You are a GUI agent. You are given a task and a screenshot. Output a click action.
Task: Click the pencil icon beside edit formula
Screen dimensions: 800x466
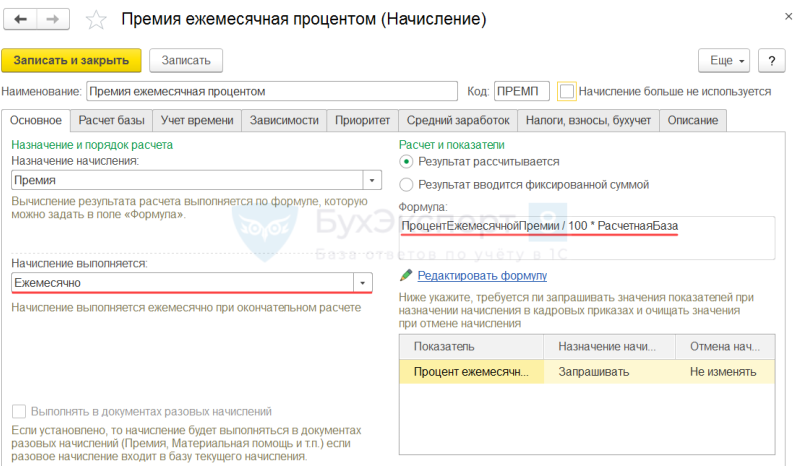click(x=406, y=275)
